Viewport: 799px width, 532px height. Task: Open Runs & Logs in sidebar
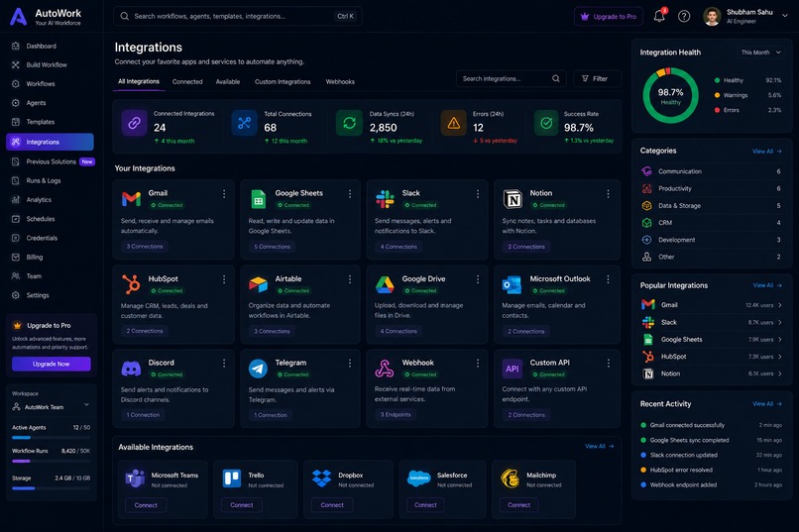pyautogui.click(x=50, y=180)
